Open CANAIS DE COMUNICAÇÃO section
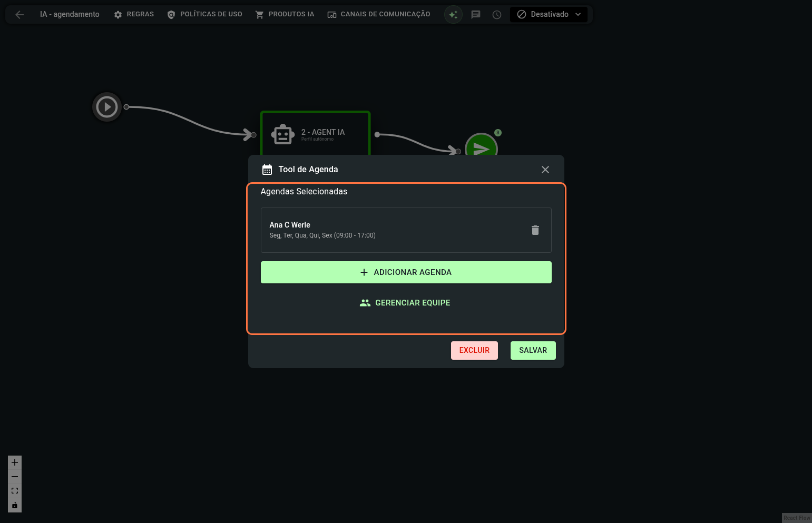This screenshot has height=523, width=812. [x=379, y=14]
